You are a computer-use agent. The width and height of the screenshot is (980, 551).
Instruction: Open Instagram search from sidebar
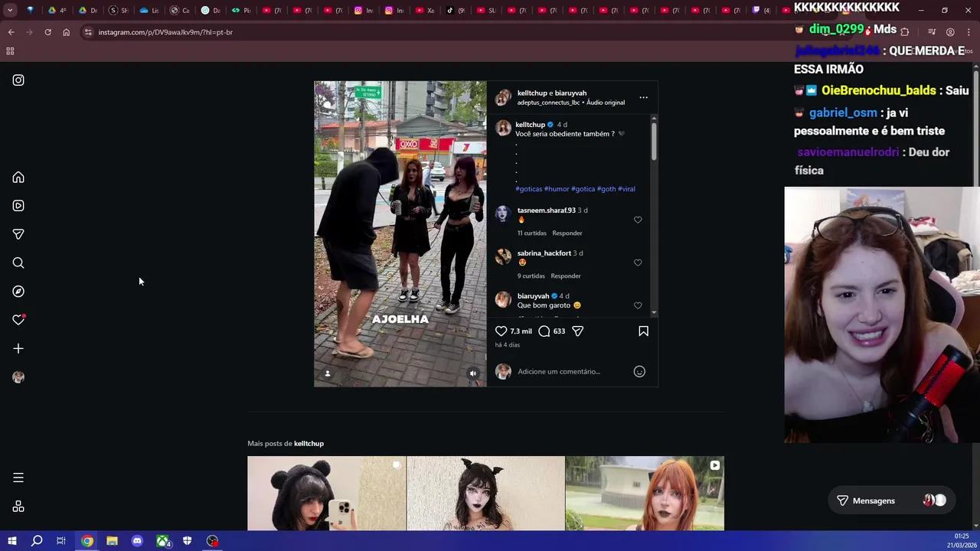click(x=18, y=263)
